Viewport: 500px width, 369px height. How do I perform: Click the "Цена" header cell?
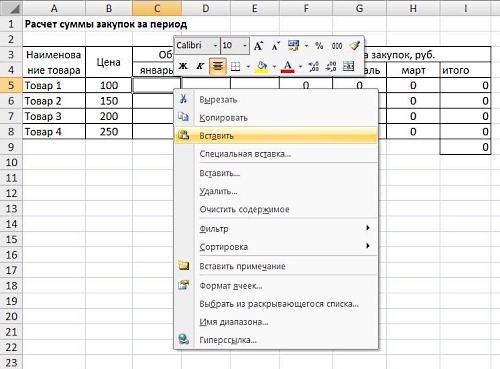[x=109, y=62]
